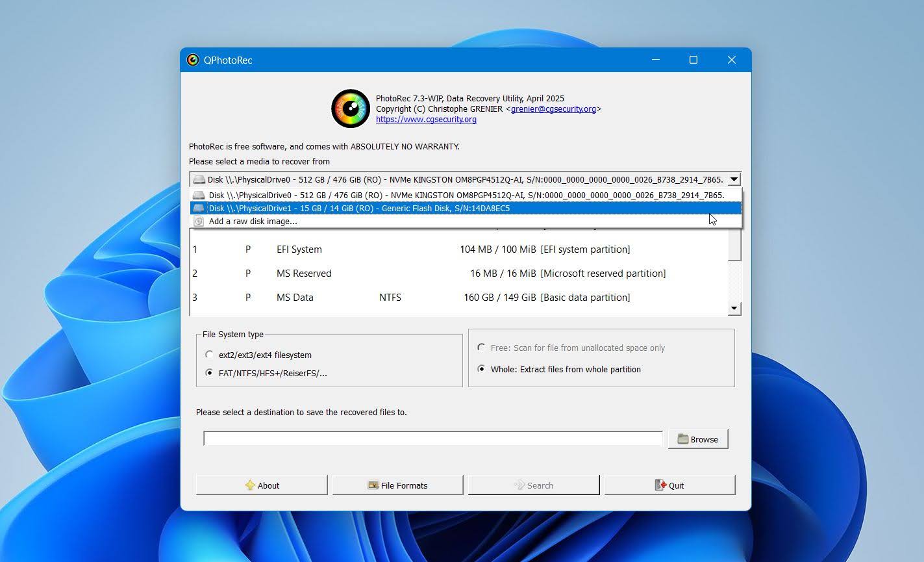Image resolution: width=924 pixels, height=562 pixels.
Task: Click the raw disk image icon
Action: point(198,221)
